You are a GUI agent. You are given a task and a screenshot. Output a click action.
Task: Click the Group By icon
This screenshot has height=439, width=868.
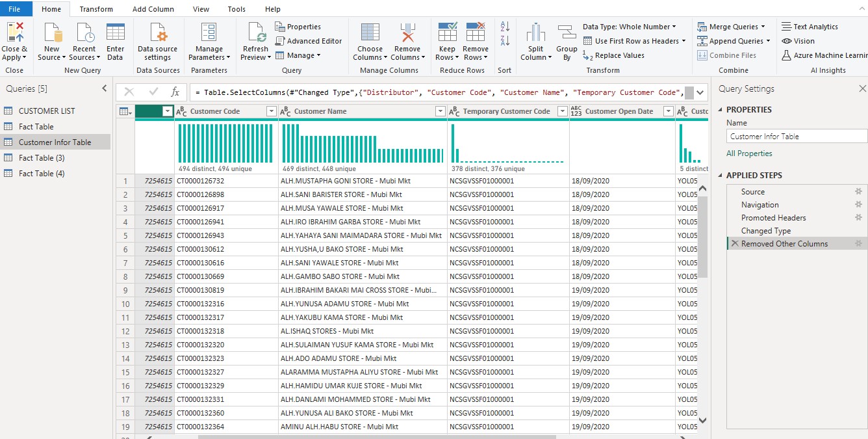pyautogui.click(x=567, y=32)
